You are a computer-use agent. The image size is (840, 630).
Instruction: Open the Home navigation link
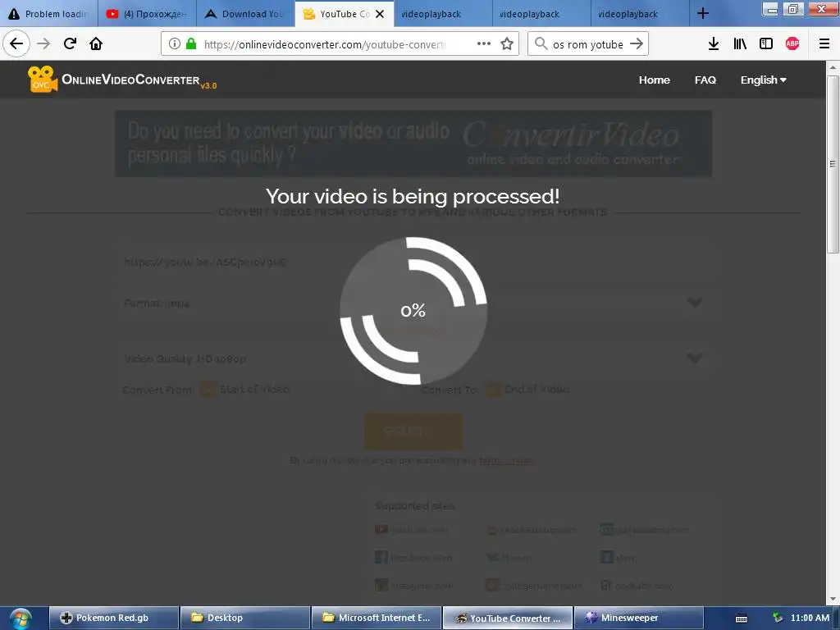[x=654, y=80]
